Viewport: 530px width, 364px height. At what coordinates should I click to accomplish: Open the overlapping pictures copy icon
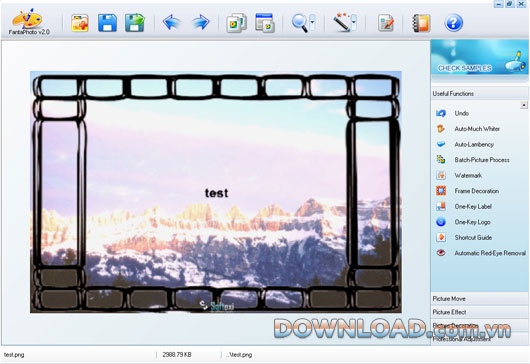coord(236,23)
